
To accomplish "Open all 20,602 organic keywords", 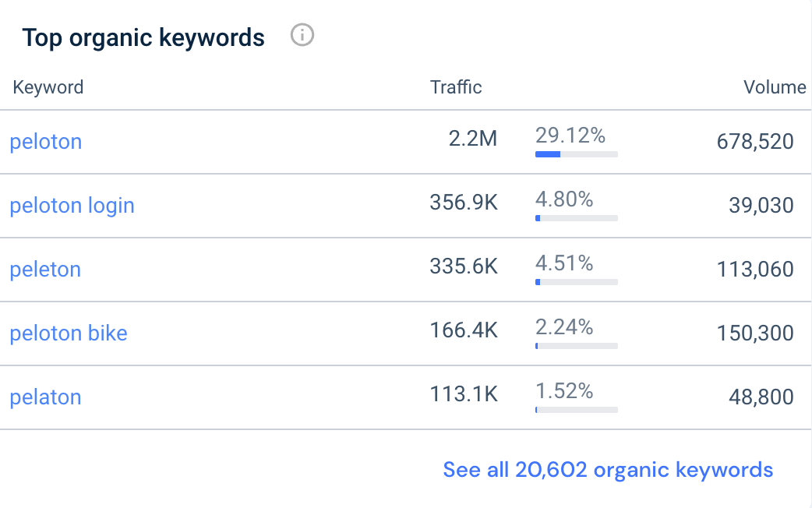I will point(607,470).
